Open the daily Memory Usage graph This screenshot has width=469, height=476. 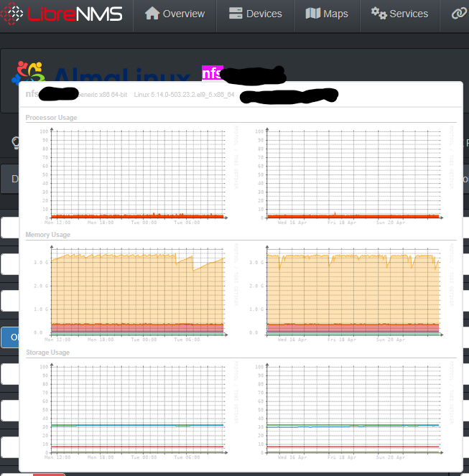[x=134, y=293]
